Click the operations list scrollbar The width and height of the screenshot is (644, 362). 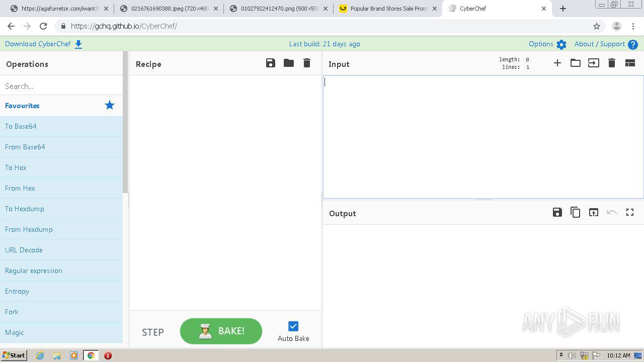pos(125,122)
